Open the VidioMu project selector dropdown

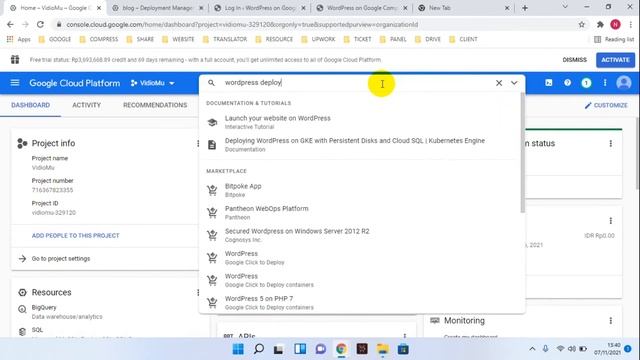click(152, 83)
